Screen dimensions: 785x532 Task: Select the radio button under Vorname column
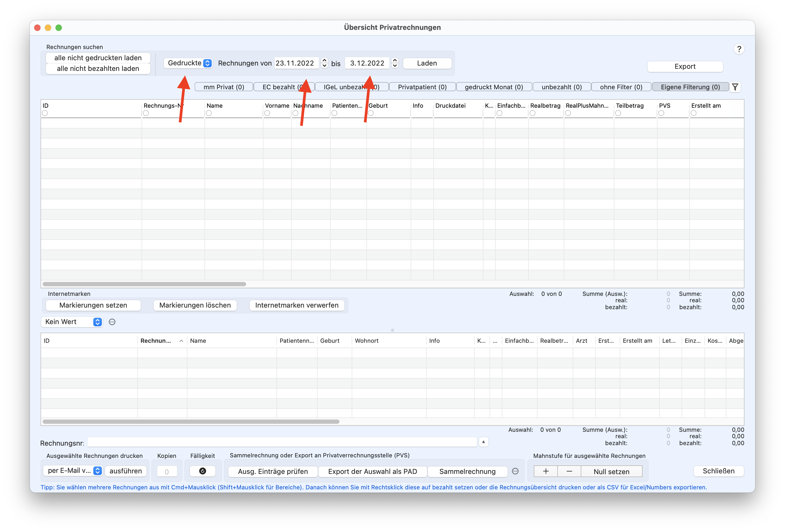[267, 113]
